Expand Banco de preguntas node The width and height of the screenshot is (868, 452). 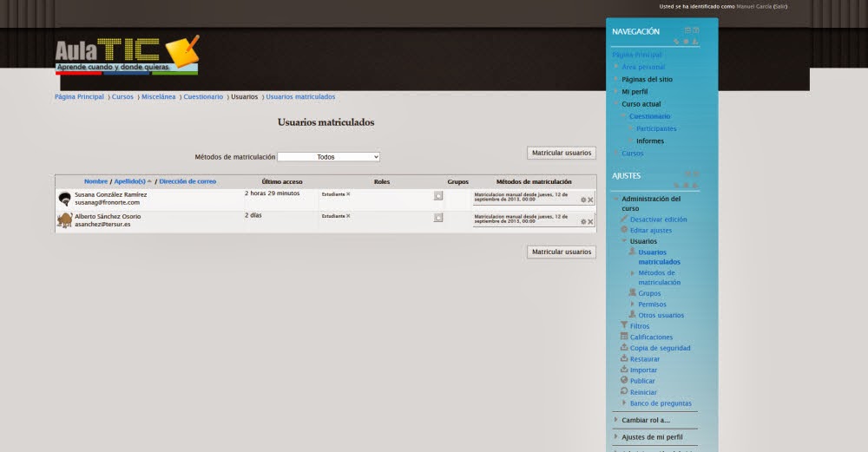point(624,403)
